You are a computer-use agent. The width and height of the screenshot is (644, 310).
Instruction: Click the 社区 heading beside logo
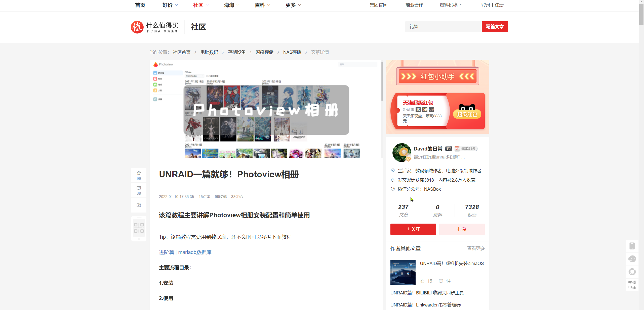coord(198,27)
